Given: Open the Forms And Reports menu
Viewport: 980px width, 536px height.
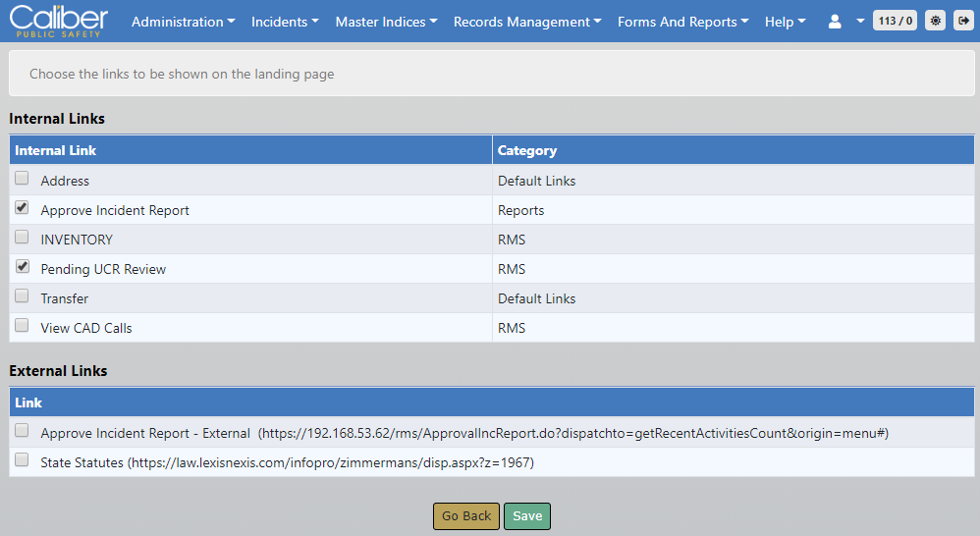Looking at the screenshot, I should point(682,22).
